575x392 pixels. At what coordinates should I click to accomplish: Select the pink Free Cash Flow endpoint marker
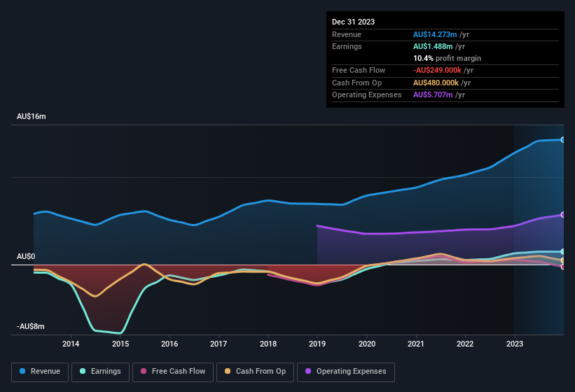point(563,267)
